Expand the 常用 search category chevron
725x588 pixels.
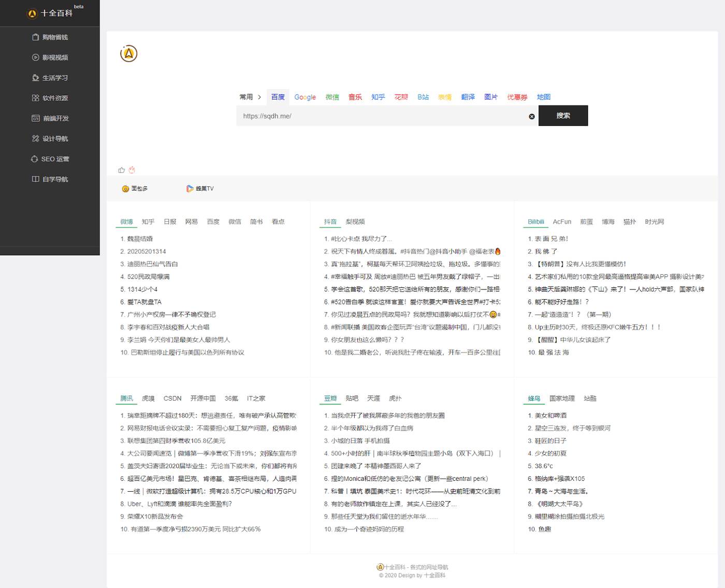259,97
